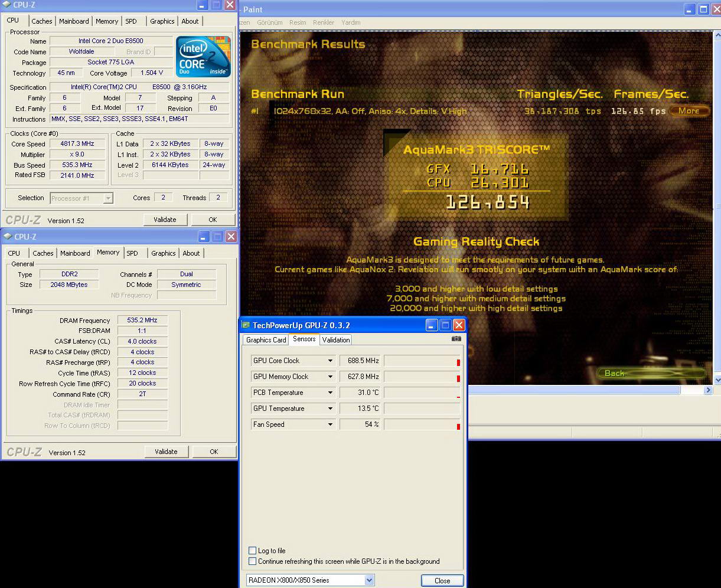Click the Intel Core 2 Duo logo

pyautogui.click(x=203, y=57)
